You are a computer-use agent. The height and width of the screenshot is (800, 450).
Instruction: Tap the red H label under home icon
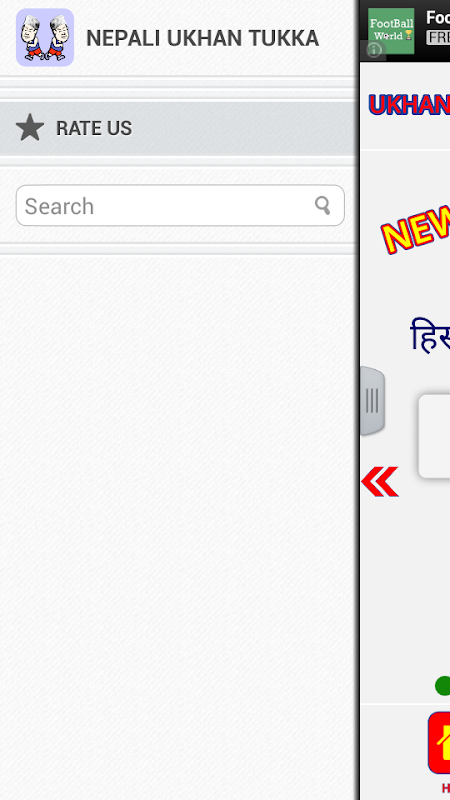click(445, 788)
